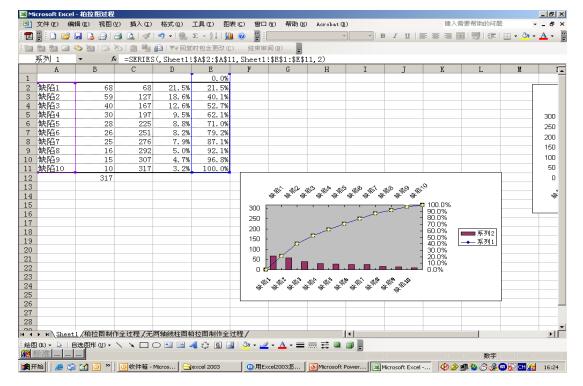The image size is (583, 386).
Task: Open the Chart Wizard icon
Action: click(229, 36)
